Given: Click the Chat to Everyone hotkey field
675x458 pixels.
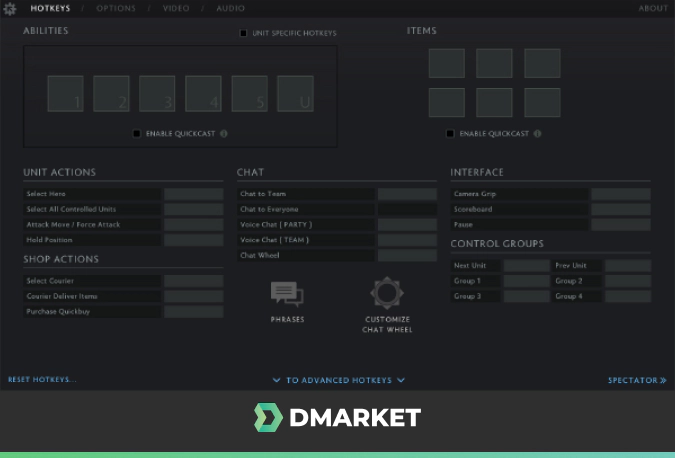Looking at the screenshot, I should click(x=407, y=209).
